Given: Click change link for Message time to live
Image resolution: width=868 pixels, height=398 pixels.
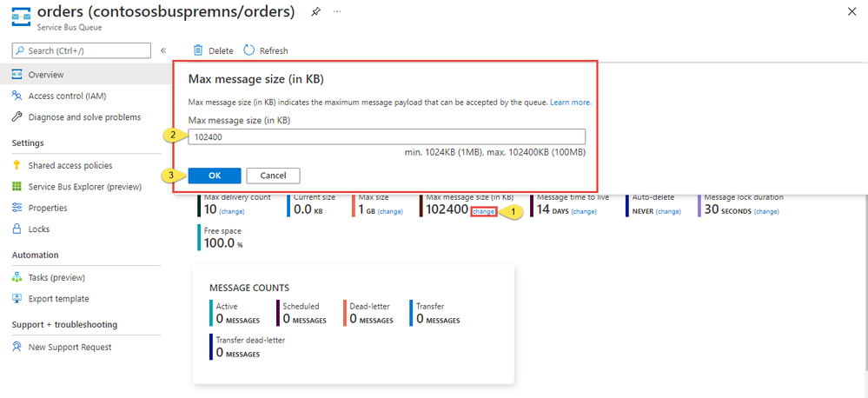Looking at the screenshot, I should (x=584, y=211).
